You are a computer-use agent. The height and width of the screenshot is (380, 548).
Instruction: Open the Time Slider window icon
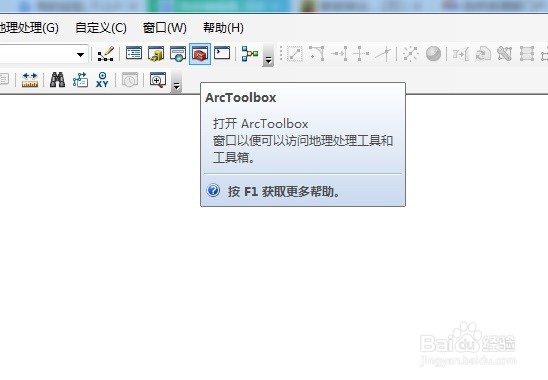pos(130,80)
